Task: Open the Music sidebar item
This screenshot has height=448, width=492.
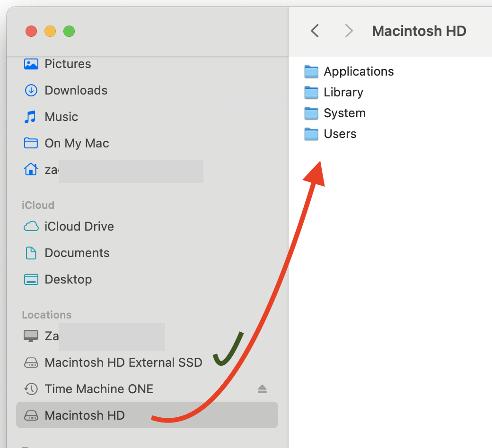Action: point(31,117)
